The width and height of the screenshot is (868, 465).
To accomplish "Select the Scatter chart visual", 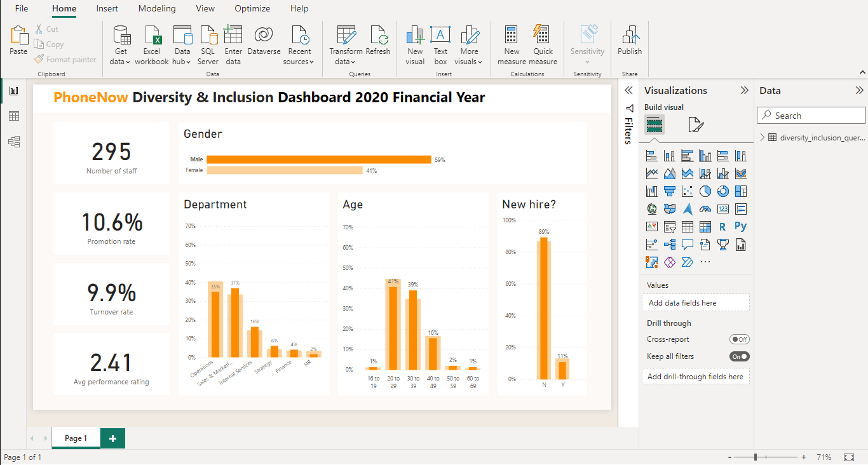I will coord(687,191).
